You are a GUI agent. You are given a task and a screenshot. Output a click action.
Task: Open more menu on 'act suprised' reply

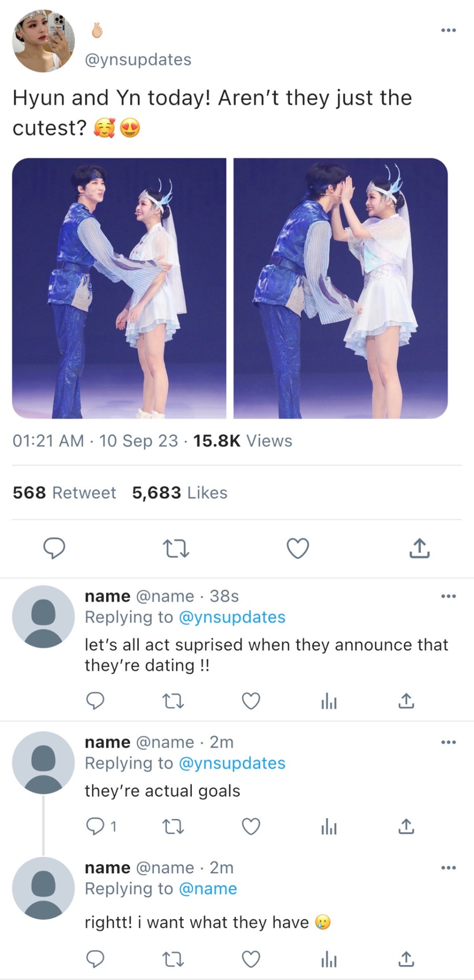448,596
